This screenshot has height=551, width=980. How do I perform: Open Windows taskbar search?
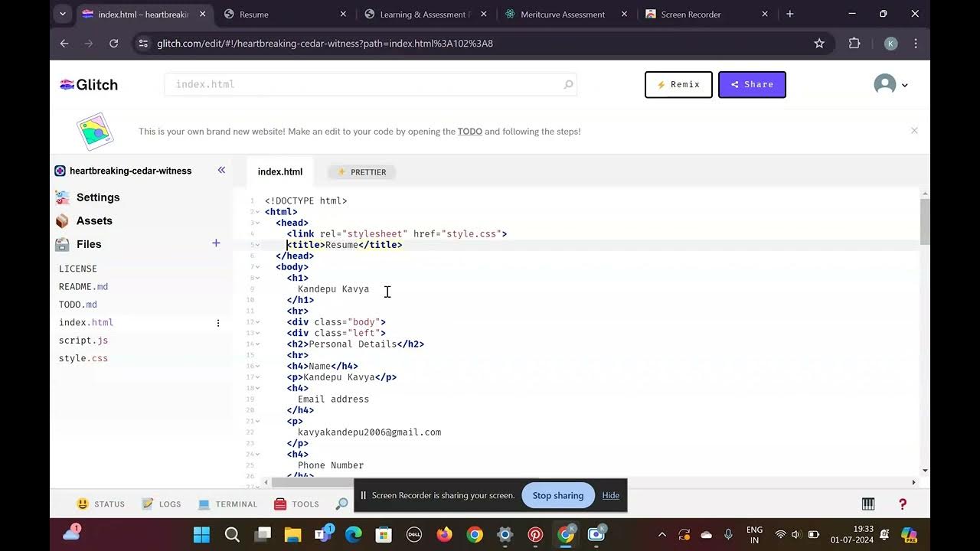point(232,534)
